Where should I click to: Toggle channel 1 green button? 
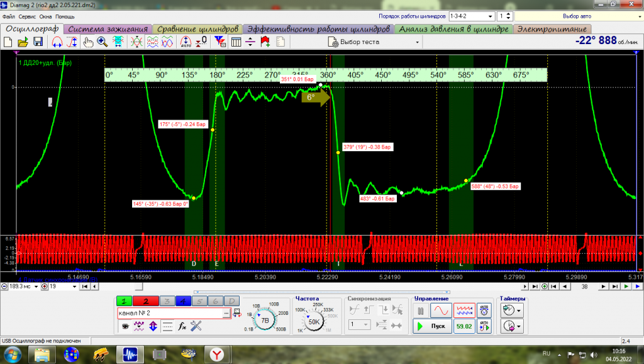click(x=124, y=301)
